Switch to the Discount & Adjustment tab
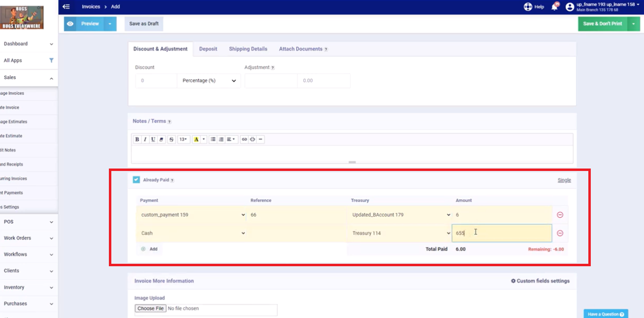Image resolution: width=644 pixels, height=318 pixels. (161, 49)
